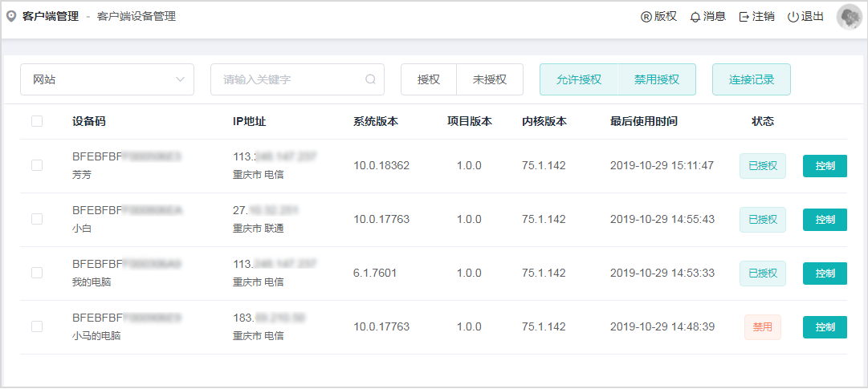Viewport: 868px width, 389px height.
Task: Click 控制 button for 我的电脑 device
Action: tap(825, 274)
